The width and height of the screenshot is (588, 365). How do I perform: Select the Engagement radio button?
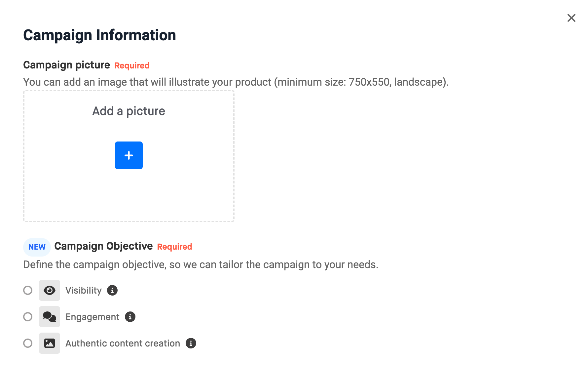[x=28, y=317]
